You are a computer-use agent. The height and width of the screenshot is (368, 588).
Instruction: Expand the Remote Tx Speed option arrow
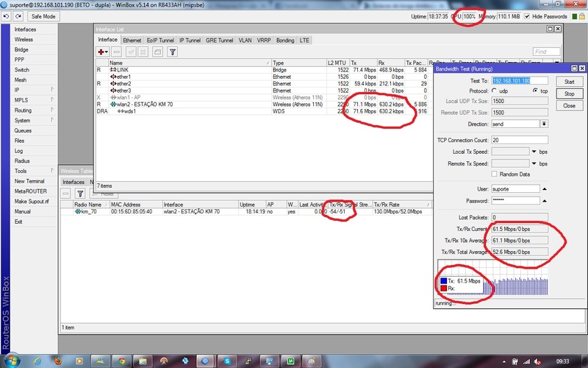pos(534,163)
